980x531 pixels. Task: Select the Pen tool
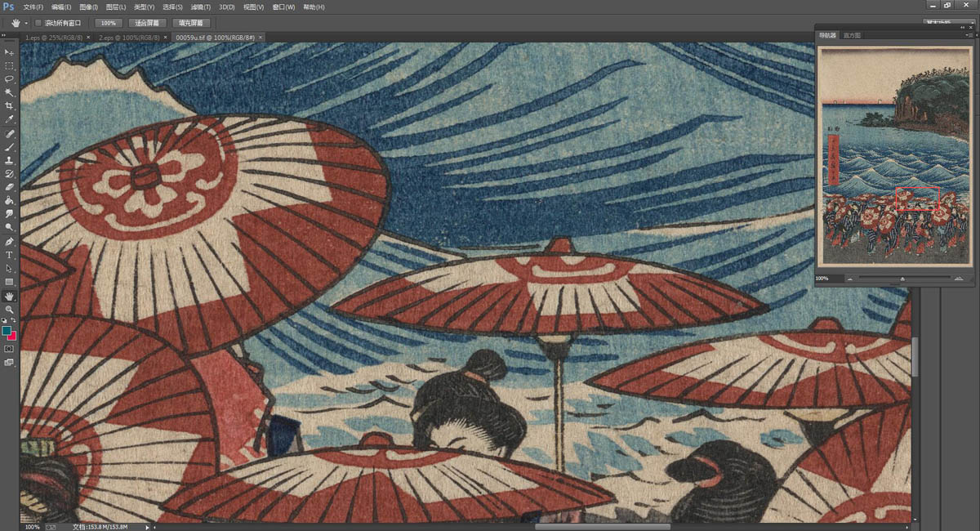point(9,242)
